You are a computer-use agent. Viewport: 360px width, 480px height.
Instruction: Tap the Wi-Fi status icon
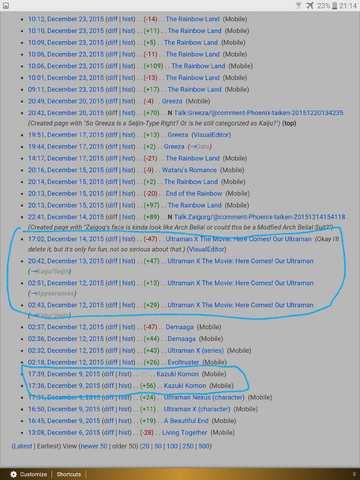click(299, 6)
